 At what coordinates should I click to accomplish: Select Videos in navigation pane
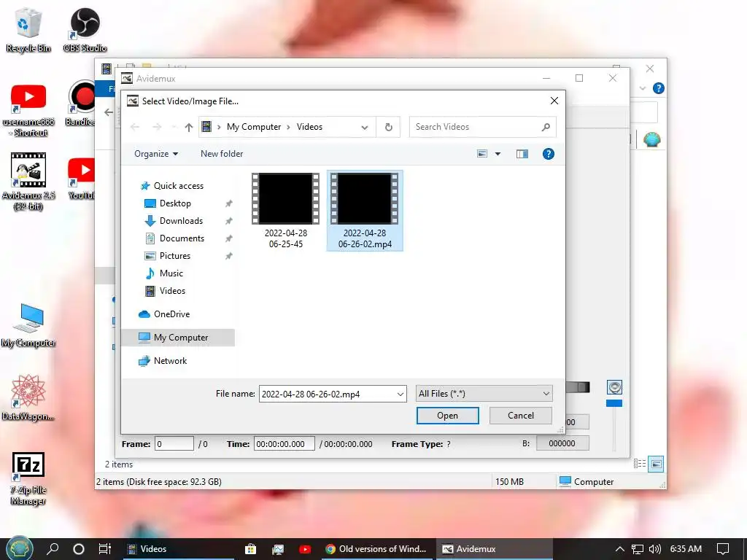(x=172, y=291)
